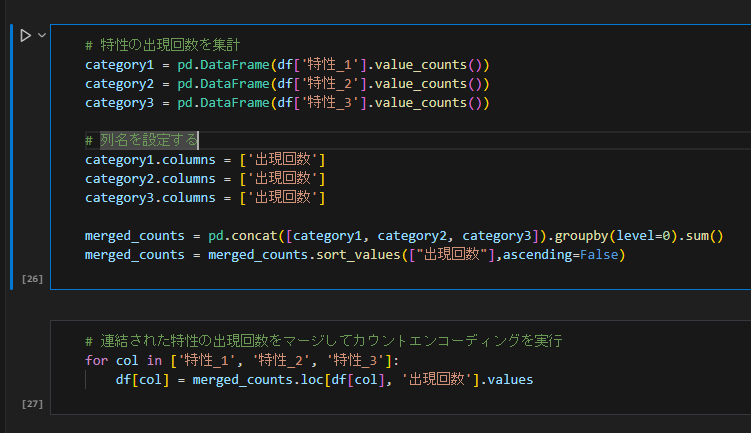Click the 'df[col] = merged_counts.loc' line

324,380
